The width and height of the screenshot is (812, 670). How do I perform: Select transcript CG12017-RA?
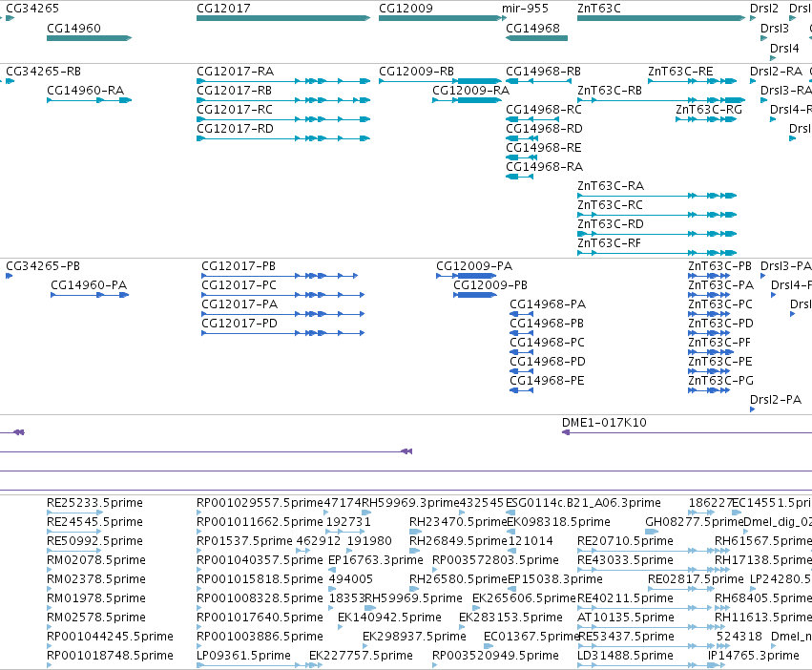tap(283, 81)
